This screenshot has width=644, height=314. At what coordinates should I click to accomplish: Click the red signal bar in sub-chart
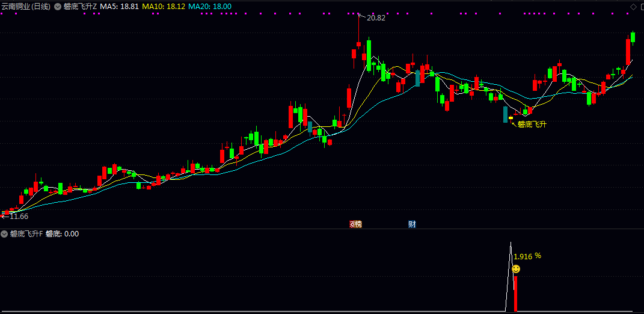(516, 294)
